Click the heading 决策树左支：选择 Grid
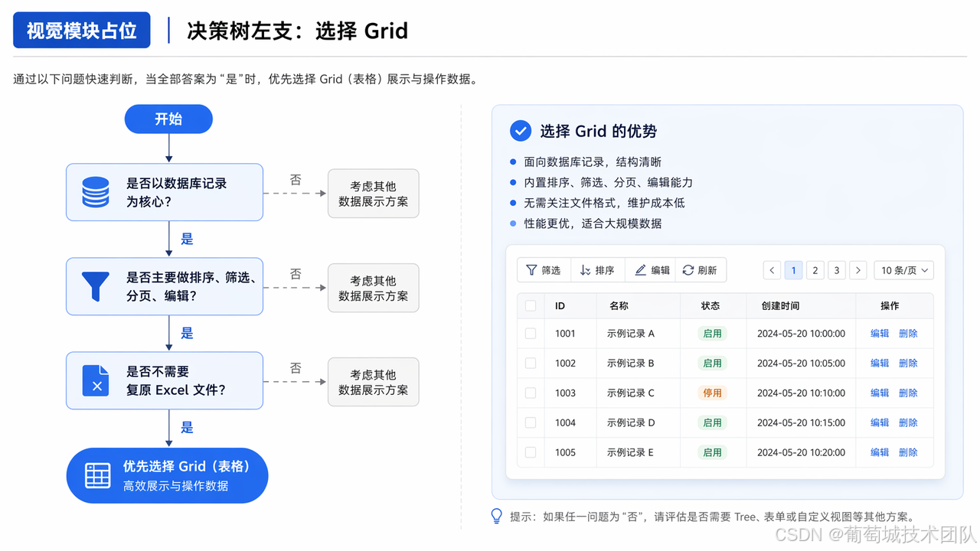Image resolution: width=980 pixels, height=551 pixels. (x=297, y=31)
